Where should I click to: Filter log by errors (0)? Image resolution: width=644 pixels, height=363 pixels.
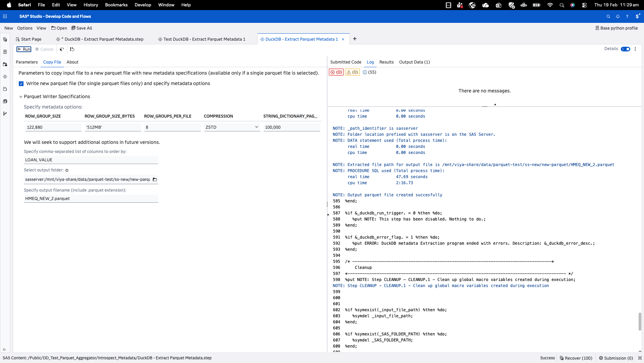click(x=336, y=72)
